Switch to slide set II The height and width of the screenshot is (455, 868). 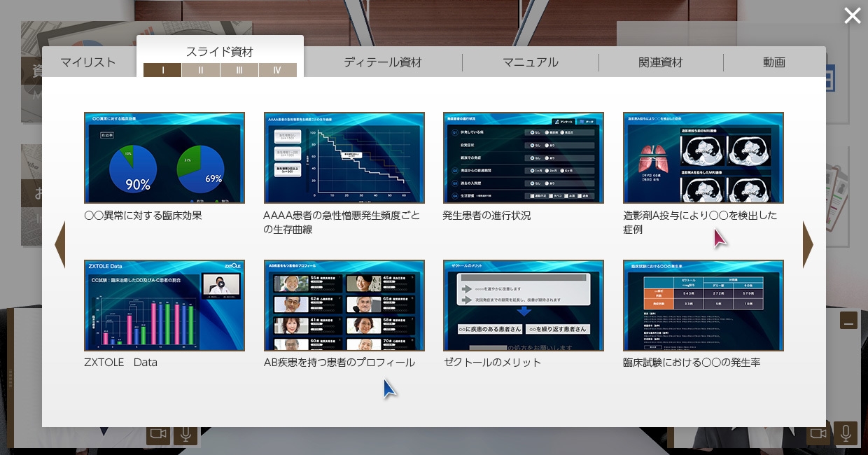[x=200, y=70]
